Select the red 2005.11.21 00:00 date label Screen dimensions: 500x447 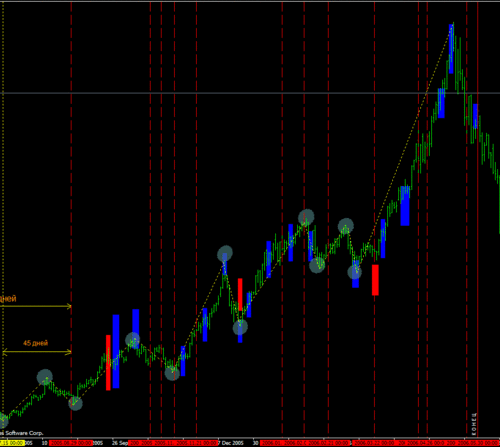click(197, 443)
